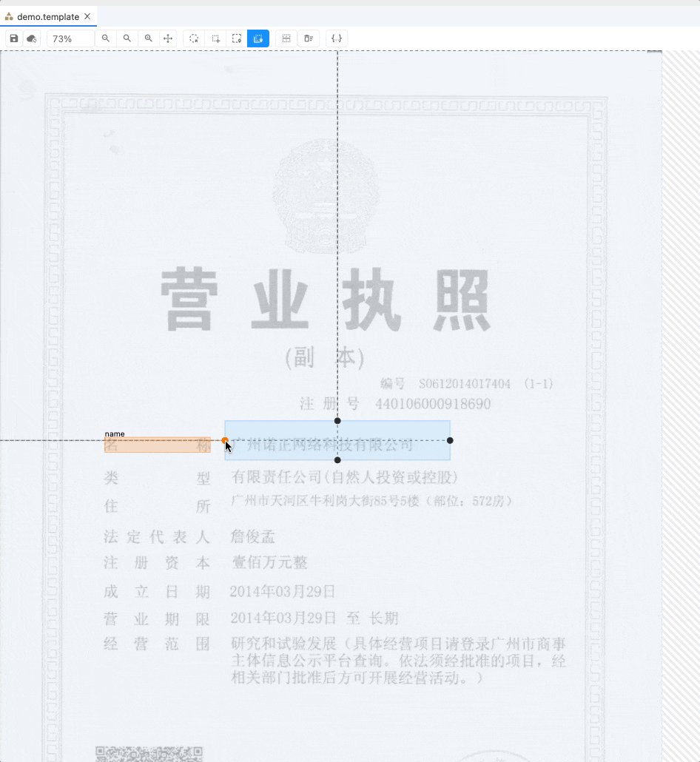700x762 pixels.
Task: Select the dashed box with location pin tool
Action: click(x=237, y=38)
